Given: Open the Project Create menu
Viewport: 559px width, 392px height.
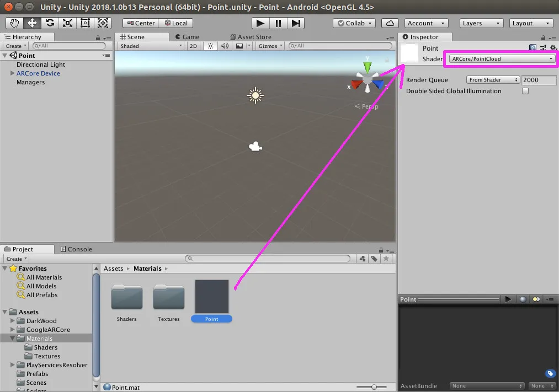Looking at the screenshot, I should (17, 259).
